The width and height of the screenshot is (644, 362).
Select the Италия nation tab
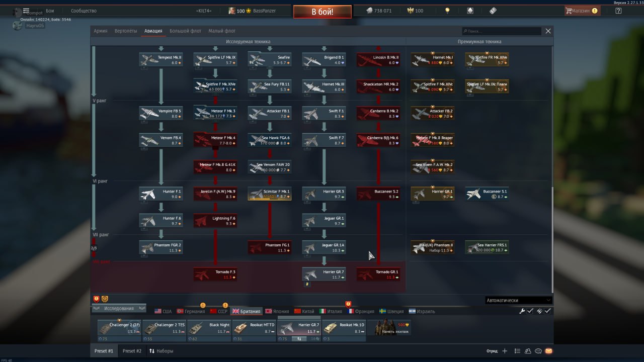pyautogui.click(x=331, y=311)
